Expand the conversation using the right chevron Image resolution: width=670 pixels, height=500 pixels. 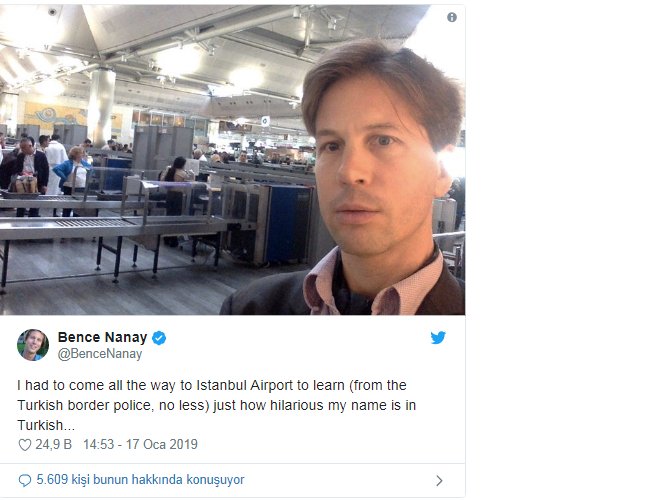click(x=439, y=481)
